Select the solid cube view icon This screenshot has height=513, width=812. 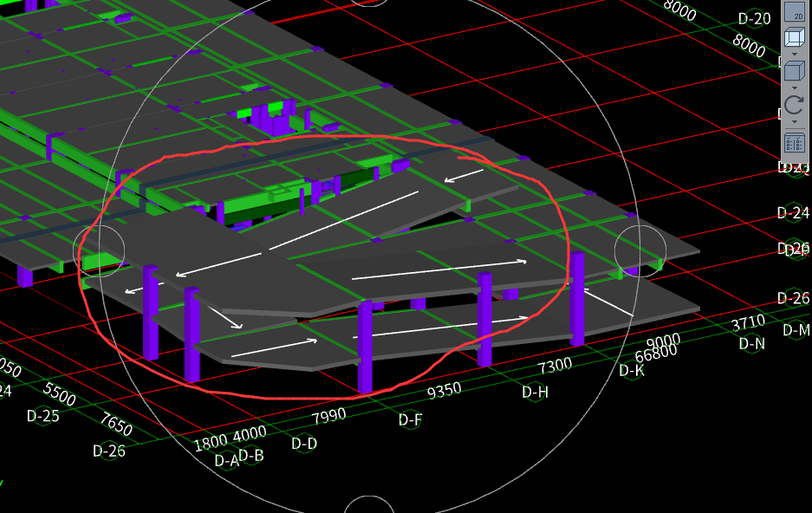795,71
